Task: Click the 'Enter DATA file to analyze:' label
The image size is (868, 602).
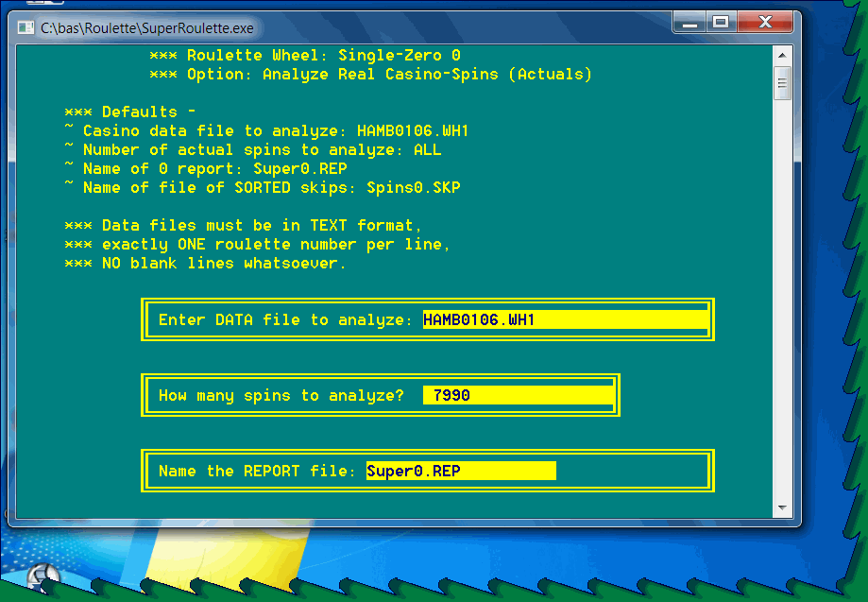Action: click(x=285, y=319)
